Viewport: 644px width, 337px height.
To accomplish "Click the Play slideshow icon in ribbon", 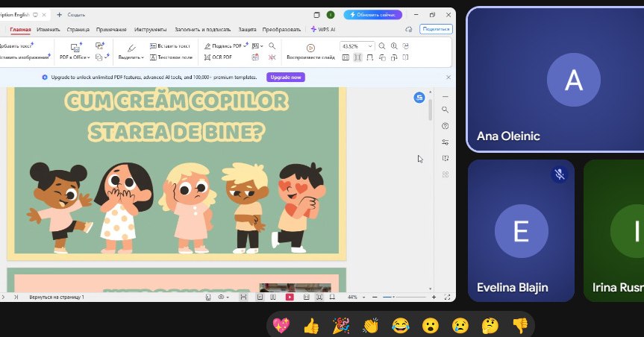I will pyautogui.click(x=310, y=47).
